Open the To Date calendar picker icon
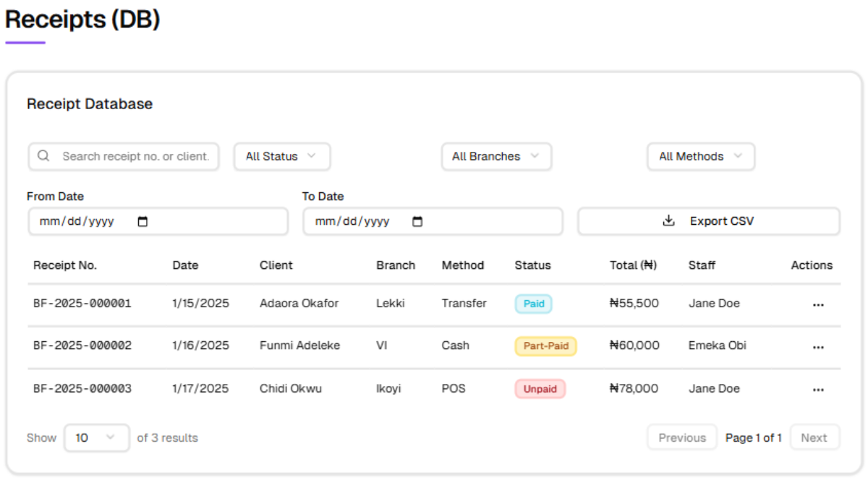868x488 pixels. point(418,221)
